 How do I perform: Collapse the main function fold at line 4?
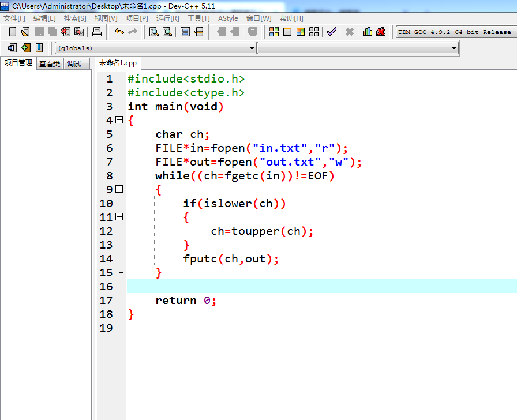pos(119,120)
